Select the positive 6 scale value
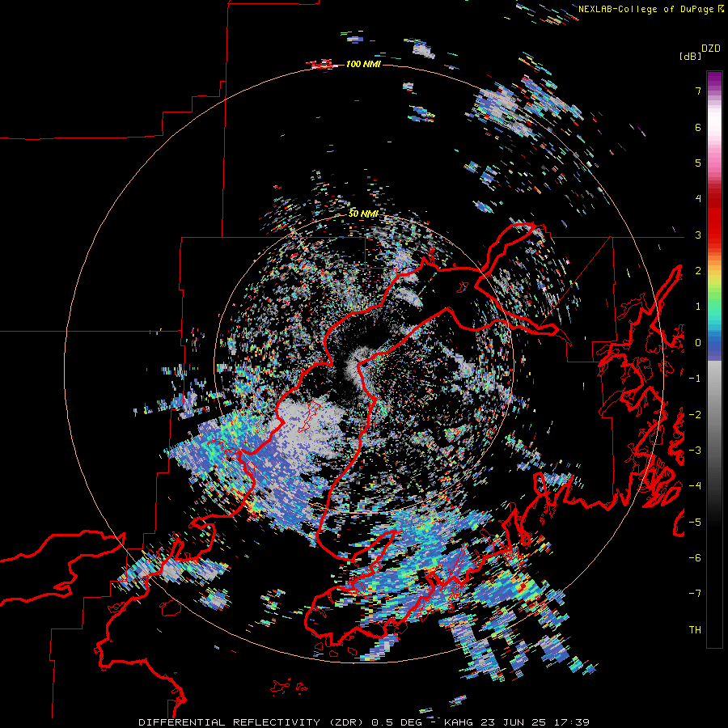The height and width of the screenshot is (728, 728). click(698, 127)
